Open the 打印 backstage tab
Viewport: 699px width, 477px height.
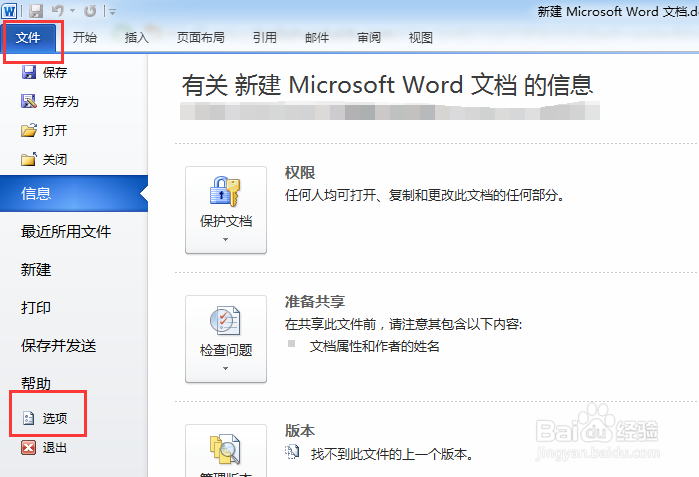click(36, 307)
